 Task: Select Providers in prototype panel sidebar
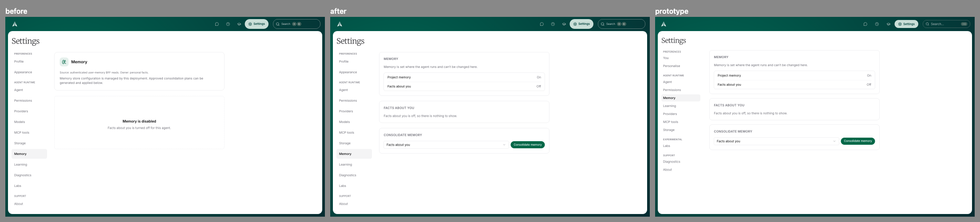pyautogui.click(x=681, y=114)
